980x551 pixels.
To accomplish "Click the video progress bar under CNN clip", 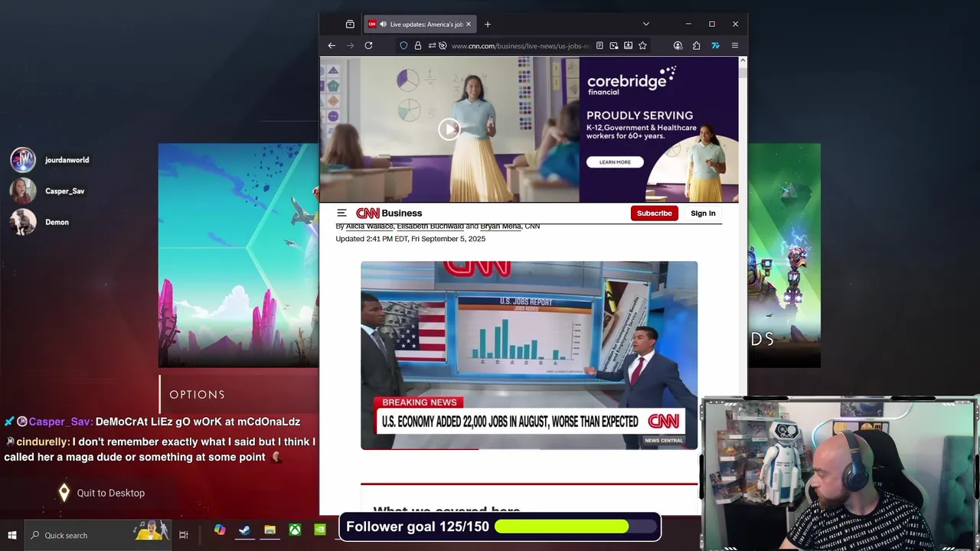I will 529,449.
